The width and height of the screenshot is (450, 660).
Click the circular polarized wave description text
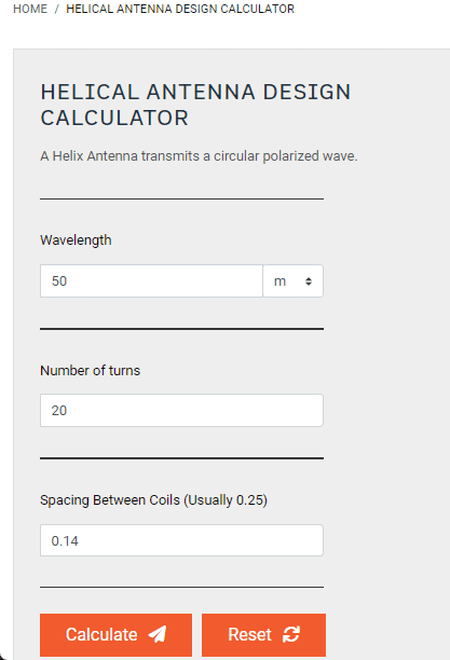pyautogui.click(x=199, y=156)
